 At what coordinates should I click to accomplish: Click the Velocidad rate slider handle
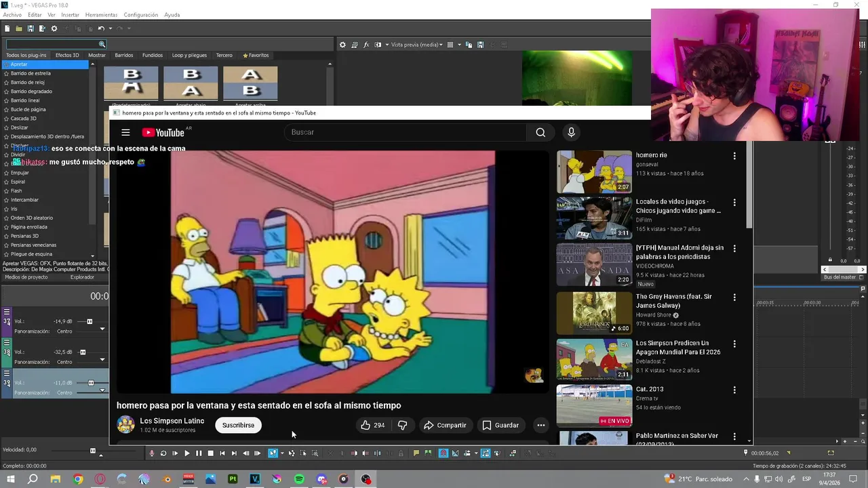click(x=93, y=450)
